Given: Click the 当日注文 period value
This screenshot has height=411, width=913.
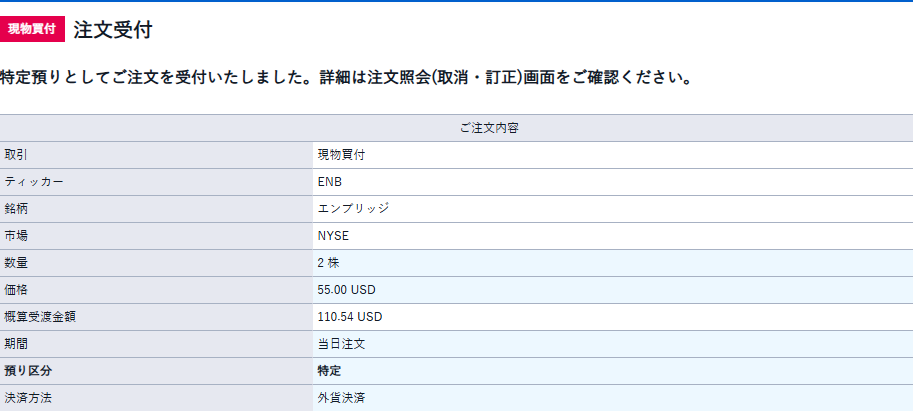Looking at the screenshot, I should (341, 344).
